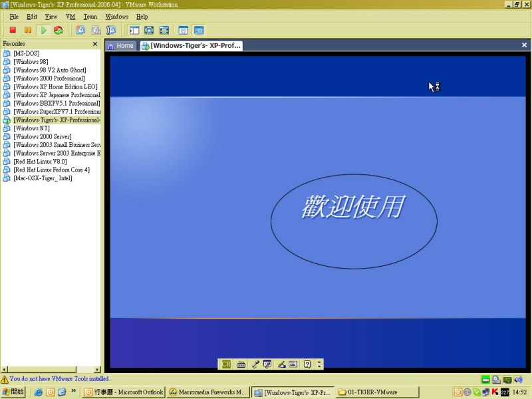
Task: Select [Red Hat Linux V8.0] favorite
Action: [40, 162]
